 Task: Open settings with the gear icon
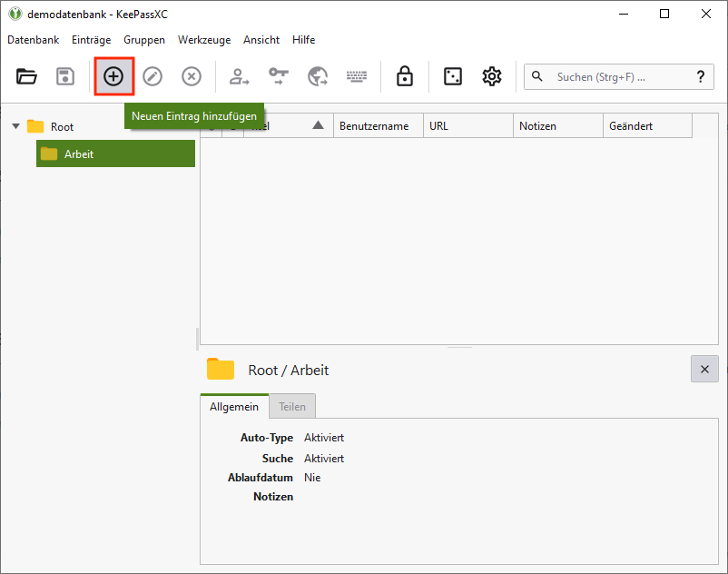click(x=492, y=77)
